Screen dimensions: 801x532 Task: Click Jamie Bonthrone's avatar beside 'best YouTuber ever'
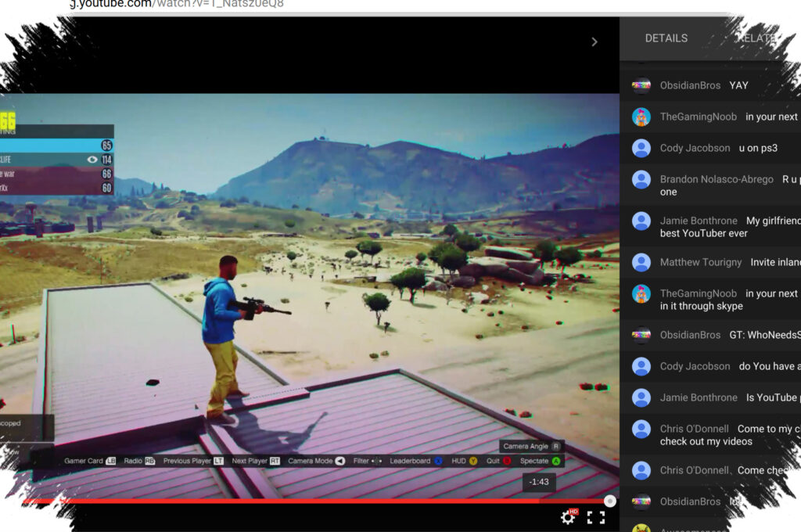[x=641, y=221]
